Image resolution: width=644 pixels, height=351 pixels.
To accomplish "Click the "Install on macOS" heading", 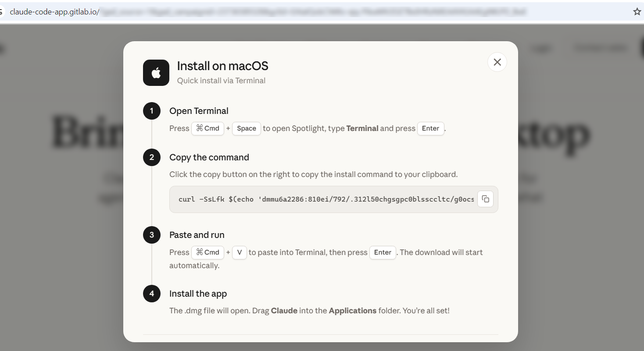I will 222,66.
